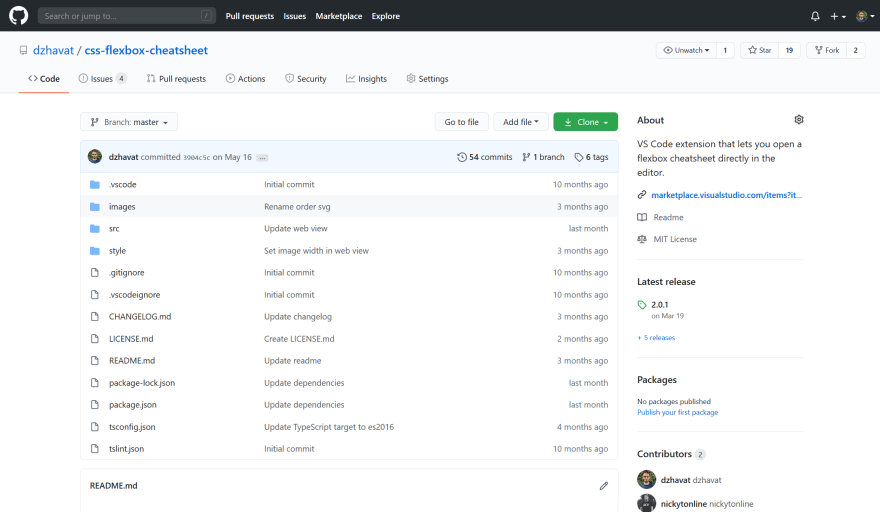Open the 6 tags link

591,157
